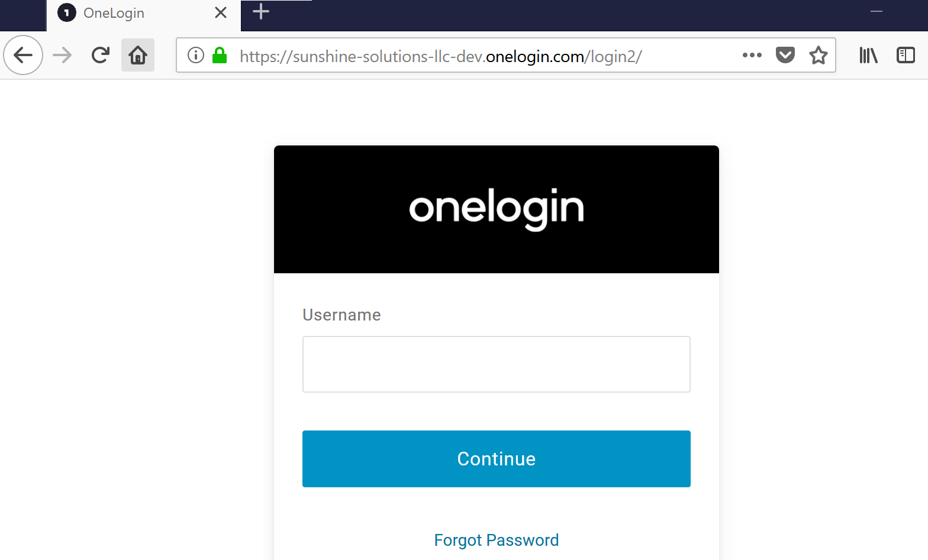Toggle the sidebar view

click(x=906, y=56)
